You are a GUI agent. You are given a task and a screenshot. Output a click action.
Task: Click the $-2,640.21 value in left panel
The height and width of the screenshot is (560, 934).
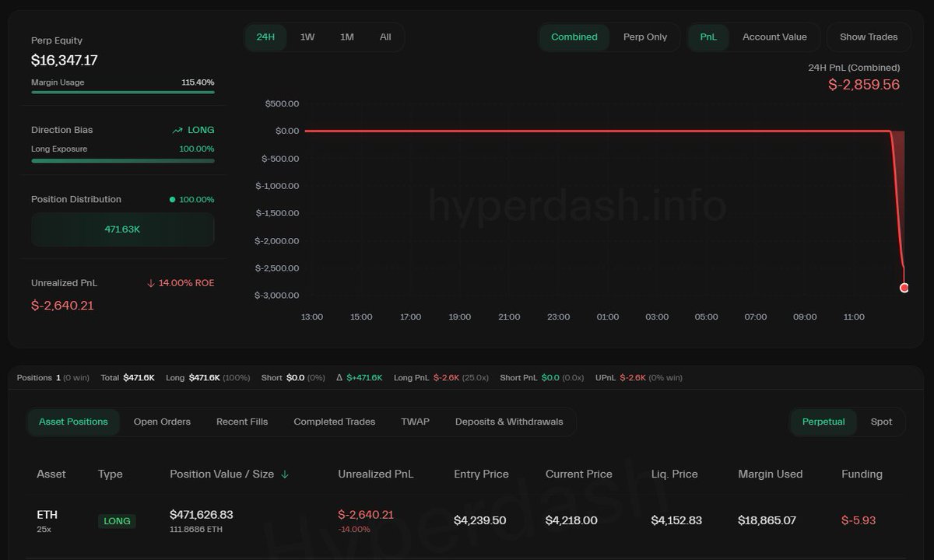coord(62,306)
